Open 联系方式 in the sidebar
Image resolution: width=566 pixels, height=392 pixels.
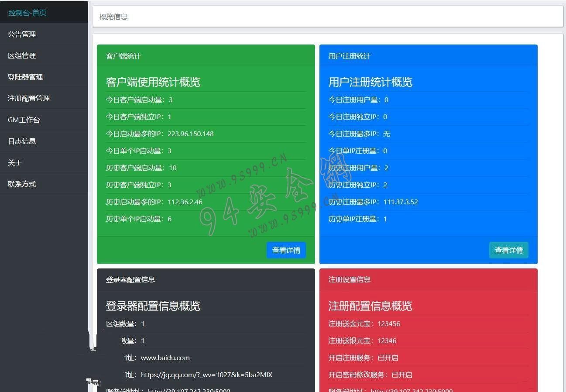coord(22,184)
